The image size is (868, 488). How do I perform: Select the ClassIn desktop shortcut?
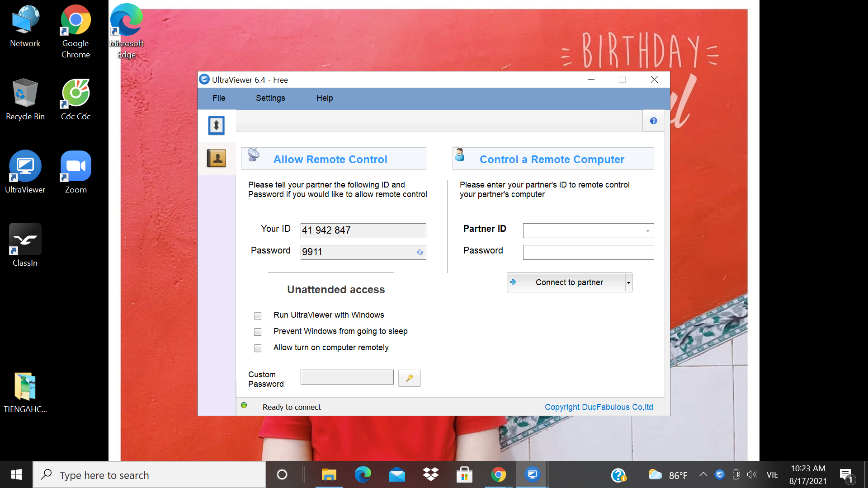[25, 245]
